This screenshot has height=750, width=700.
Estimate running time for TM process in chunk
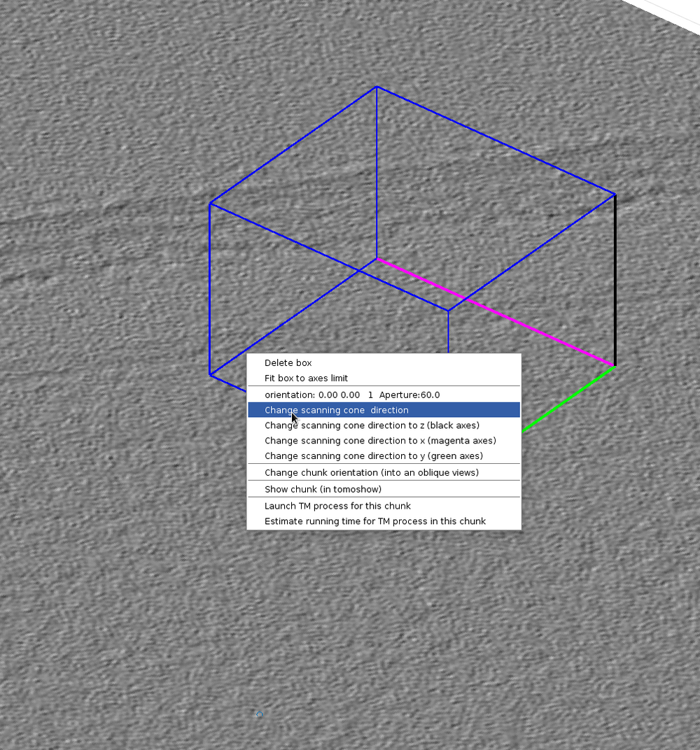pos(374,521)
